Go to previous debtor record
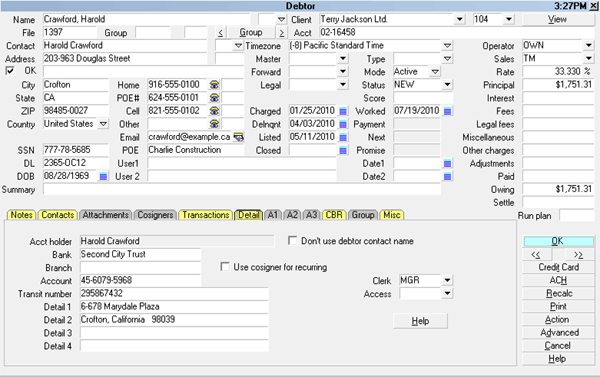This screenshot has height=377, width=600. tap(536, 255)
